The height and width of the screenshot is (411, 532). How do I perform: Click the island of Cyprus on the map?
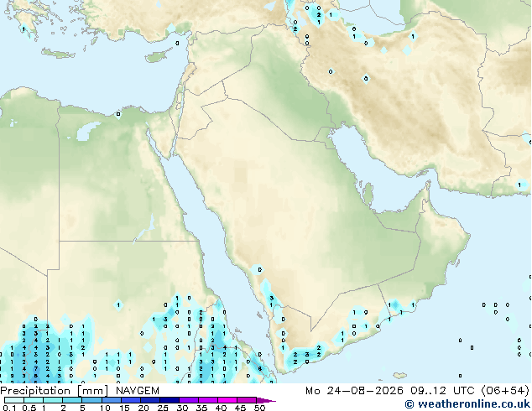(157, 56)
